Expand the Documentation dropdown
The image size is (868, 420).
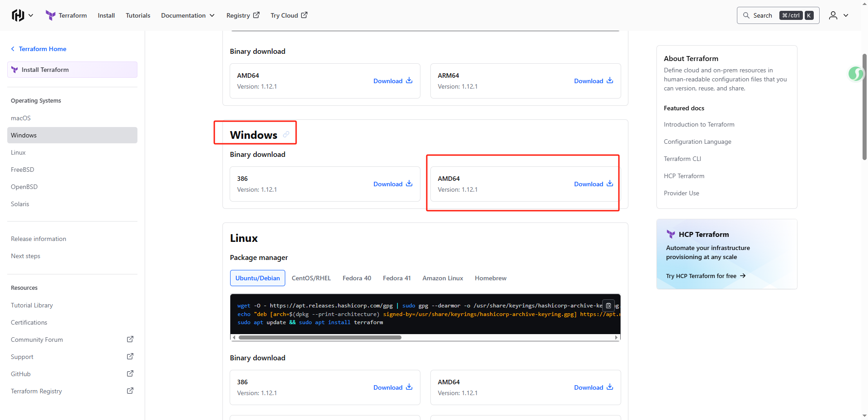coord(188,15)
